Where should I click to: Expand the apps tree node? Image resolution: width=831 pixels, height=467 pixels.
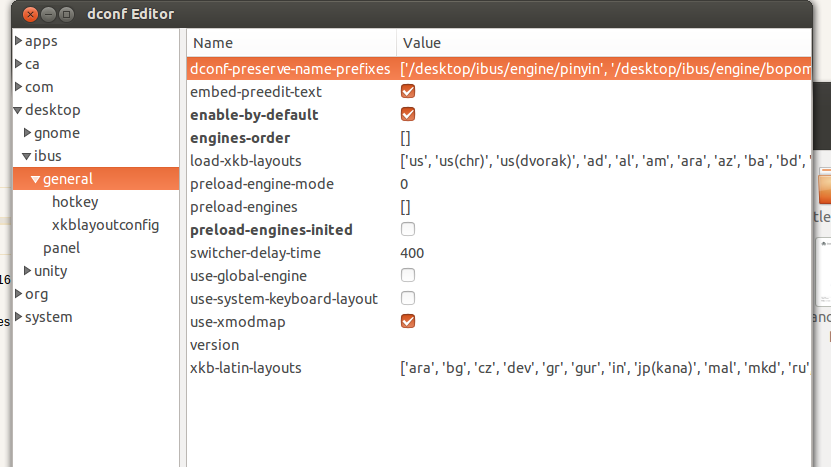(x=19, y=41)
